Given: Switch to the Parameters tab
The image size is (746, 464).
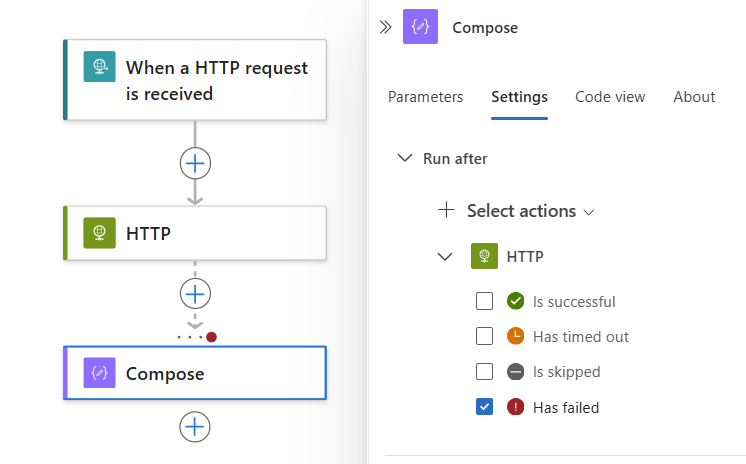Looking at the screenshot, I should [x=425, y=97].
